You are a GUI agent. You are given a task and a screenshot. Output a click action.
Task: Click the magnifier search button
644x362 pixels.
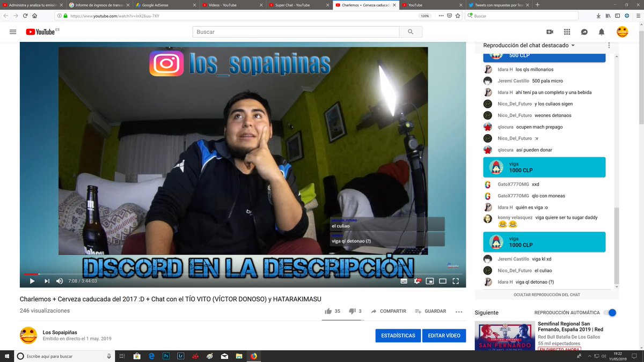click(x=411, y=32)
